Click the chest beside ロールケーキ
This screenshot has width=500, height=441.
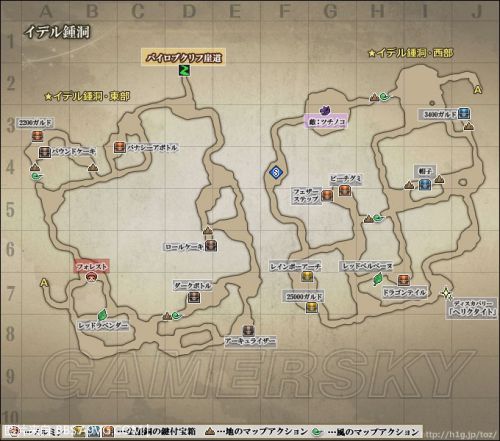click(x=211, y=246)
